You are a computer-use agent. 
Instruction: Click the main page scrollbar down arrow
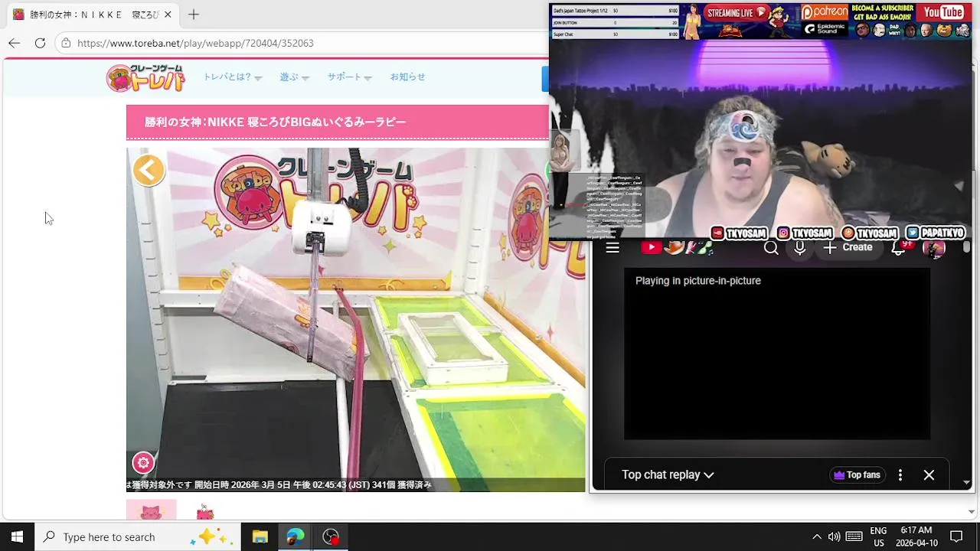972,512
